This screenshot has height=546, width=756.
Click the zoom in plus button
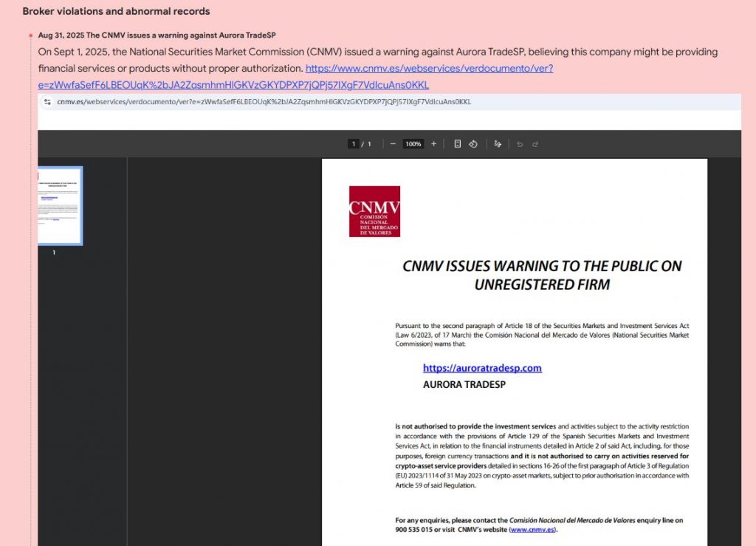pyautogui.click(x=433, y=144)
